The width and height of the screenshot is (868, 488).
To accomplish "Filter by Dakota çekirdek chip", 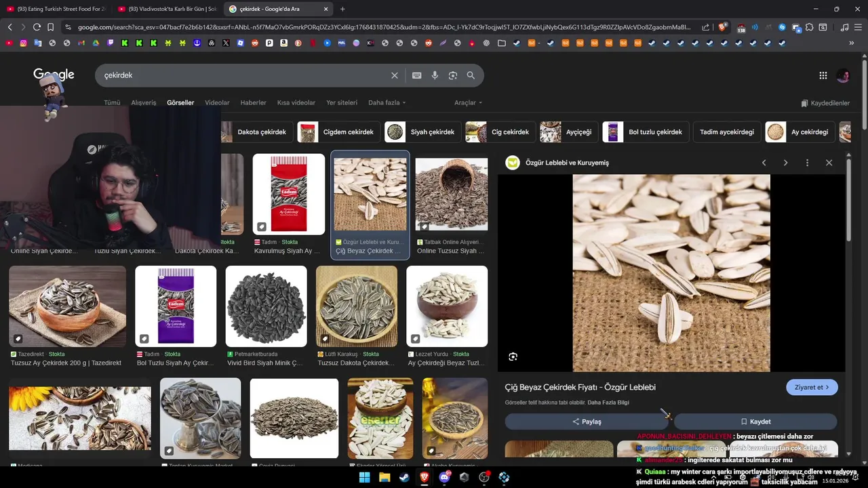I will [257, 132].
